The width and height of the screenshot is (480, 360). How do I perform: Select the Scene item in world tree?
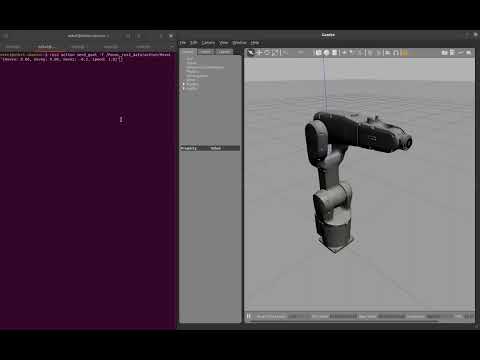(191, 63)
